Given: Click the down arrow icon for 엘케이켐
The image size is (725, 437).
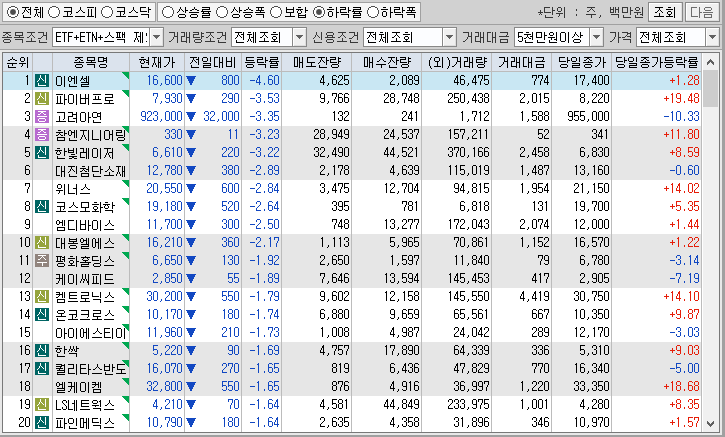Looking at the screenshot, I should point(191,387).
